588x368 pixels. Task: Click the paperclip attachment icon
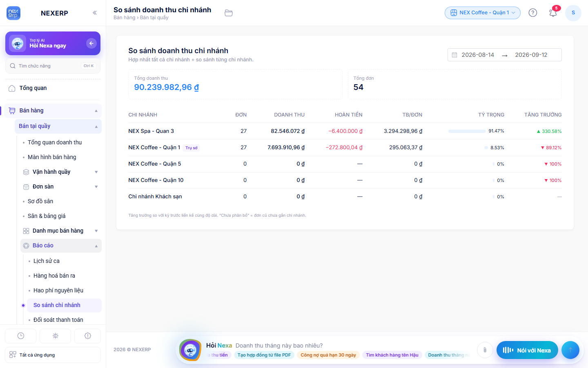(x=485, y=350)
